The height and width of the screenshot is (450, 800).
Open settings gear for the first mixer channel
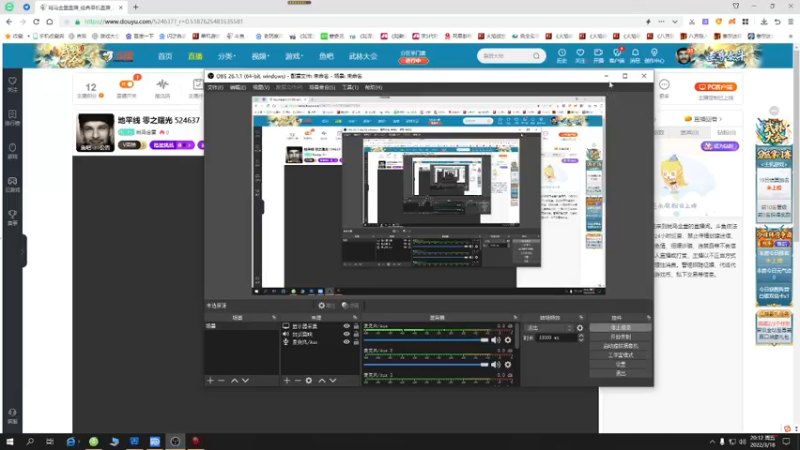[x=508, y=340]
